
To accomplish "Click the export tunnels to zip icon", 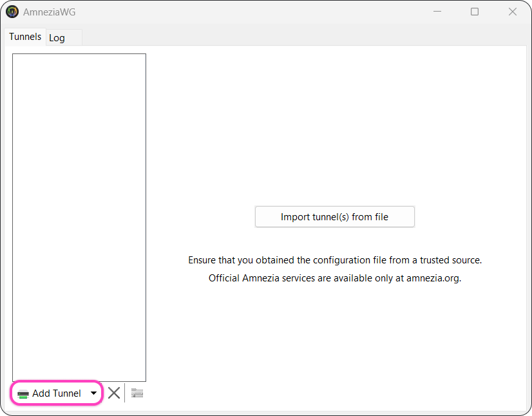I will [137, 393].
